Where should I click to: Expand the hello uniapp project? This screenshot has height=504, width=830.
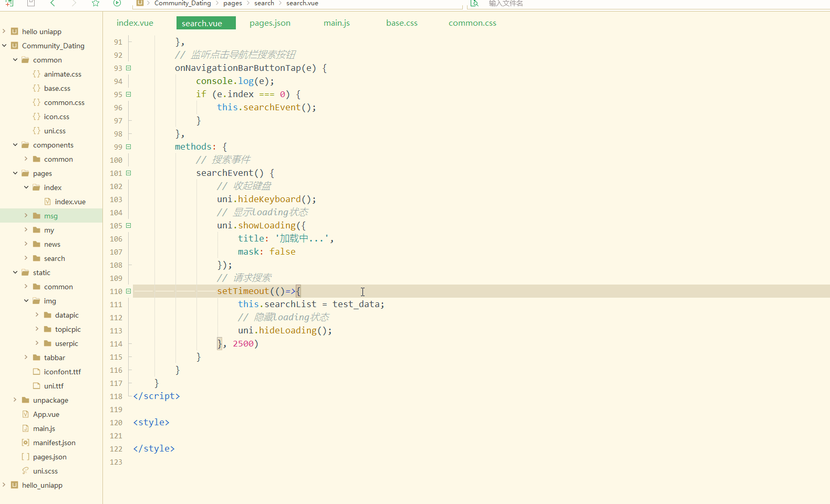pyautogui.click(x=4, y=31)
